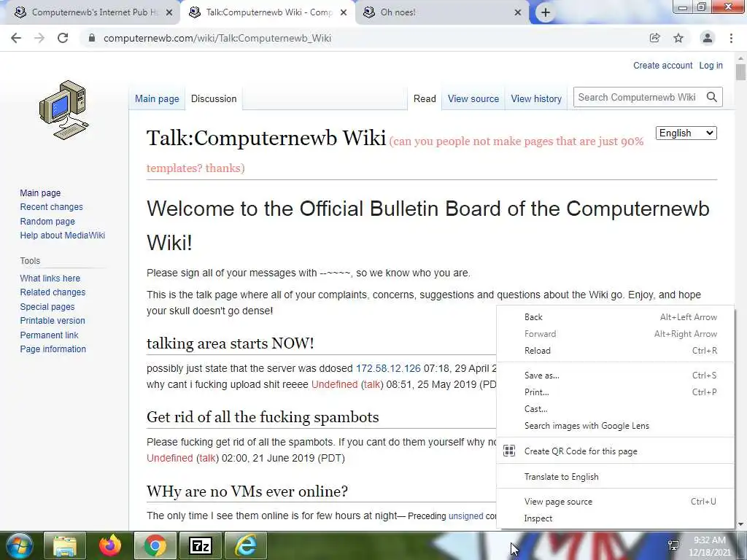This screenshot has width=747, height=560.
Task: Open Related changes link
Action: tap(53, 292)
